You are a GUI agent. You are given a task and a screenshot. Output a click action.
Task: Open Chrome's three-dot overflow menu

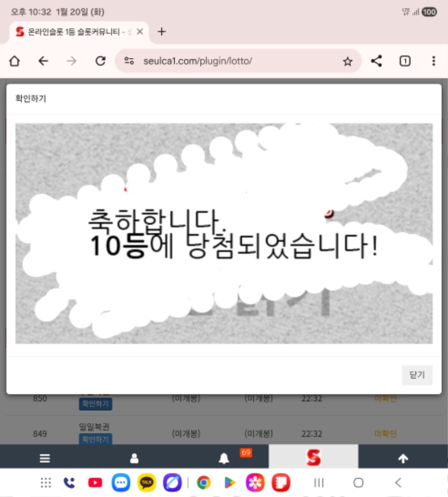433,62
